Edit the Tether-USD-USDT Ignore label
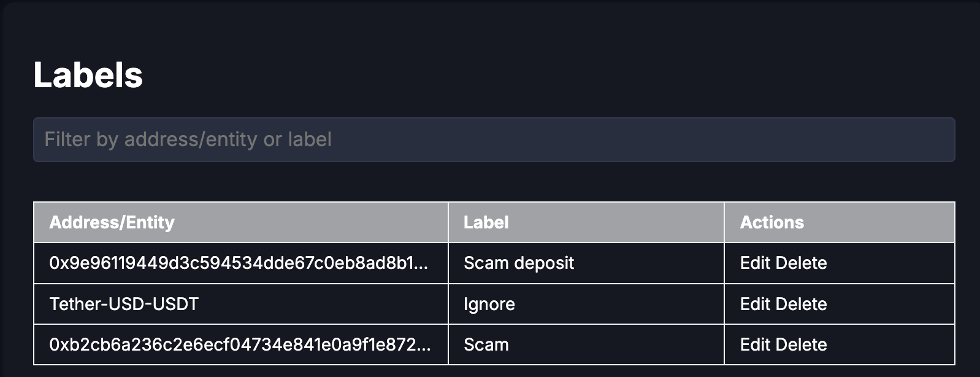 pyautogui.click(x=754, y=304)
